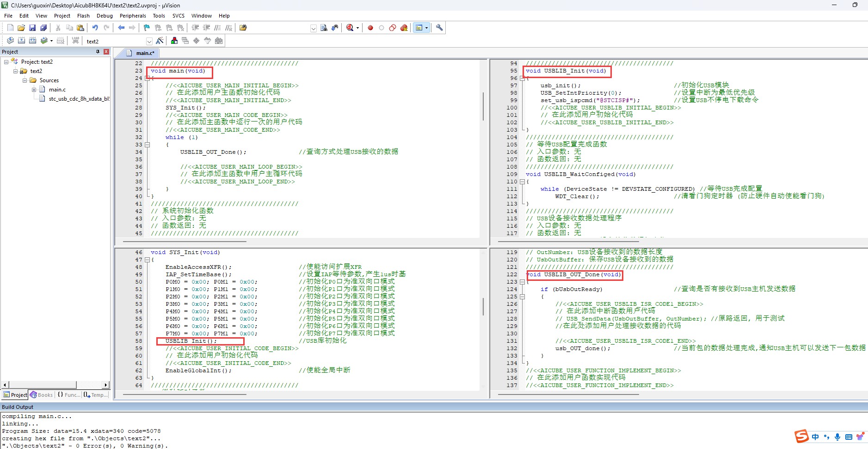Build the target with the Build icon
Image resolution: width=868 pixels, height=449 pixels.
tap(21, 41)
